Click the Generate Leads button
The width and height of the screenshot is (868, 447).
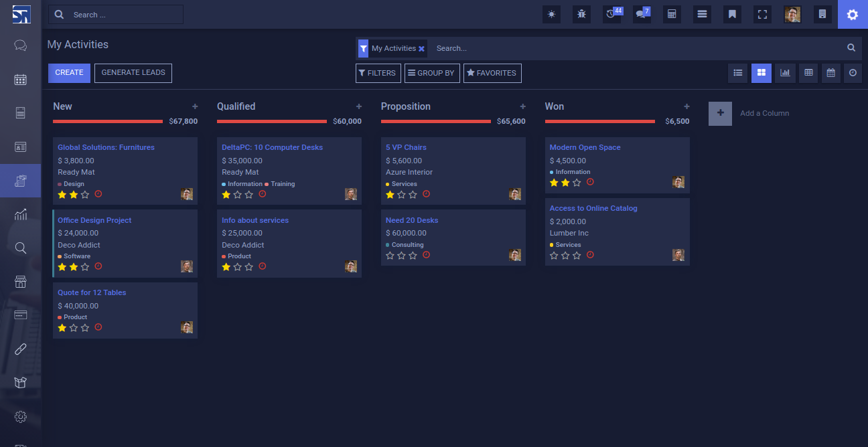pyautogui.click(x=133, y=73)
